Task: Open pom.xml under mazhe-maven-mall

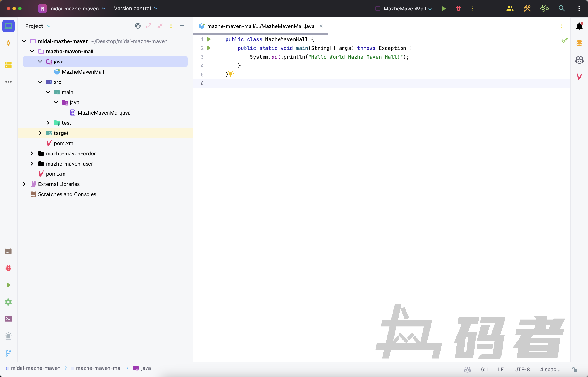Action: [64, 143]
